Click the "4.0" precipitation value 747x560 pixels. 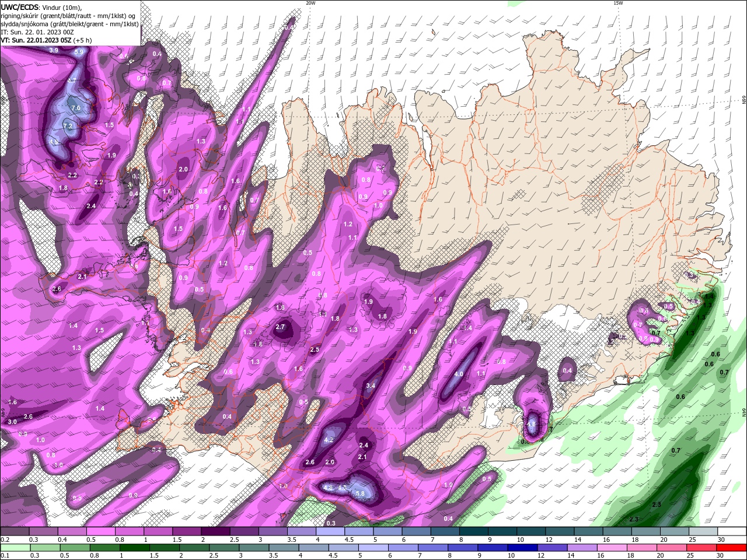(x=459, y=374)
